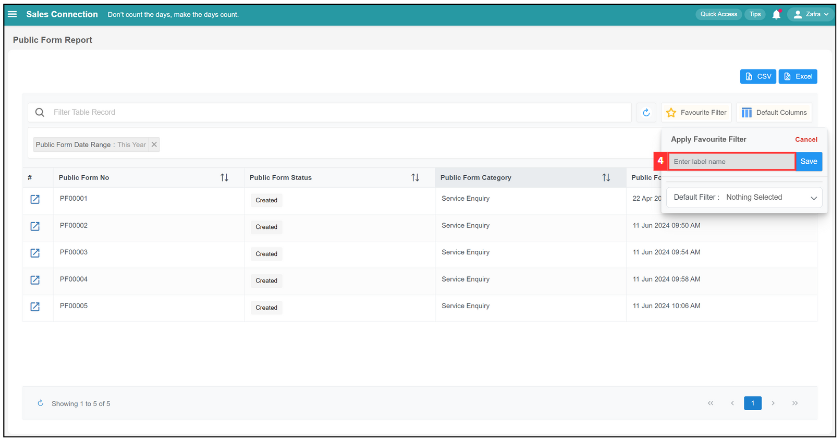Image resolution: width=839 pixels, height=443 pixels.
Task: Click the Quick Access button
Action: click(x=719, y=14)
